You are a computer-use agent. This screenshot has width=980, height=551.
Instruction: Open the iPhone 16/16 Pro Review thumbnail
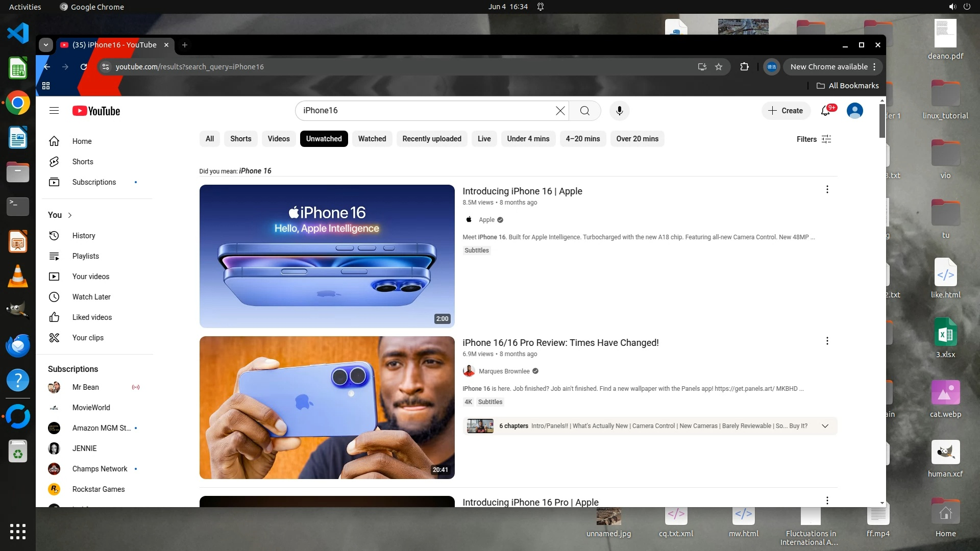327,407
